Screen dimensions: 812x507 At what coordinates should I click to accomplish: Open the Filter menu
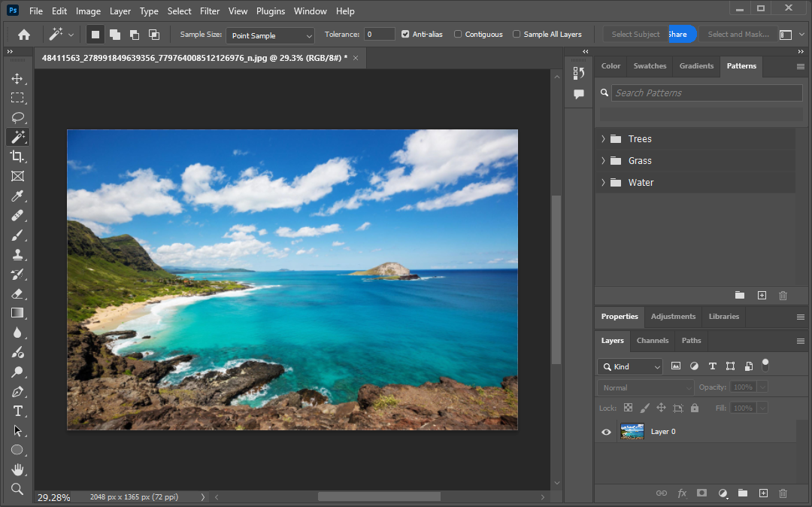click(x=210, y=11)
